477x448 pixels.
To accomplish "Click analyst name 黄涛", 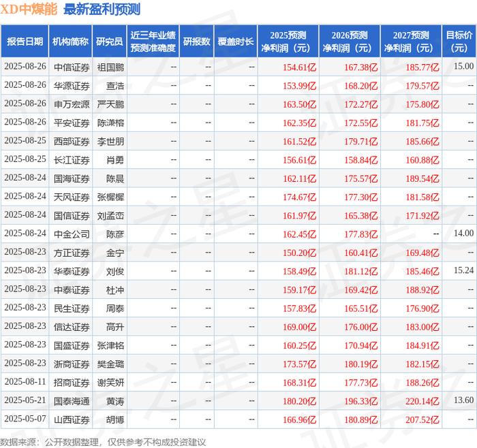I will (x=115, y=401).
